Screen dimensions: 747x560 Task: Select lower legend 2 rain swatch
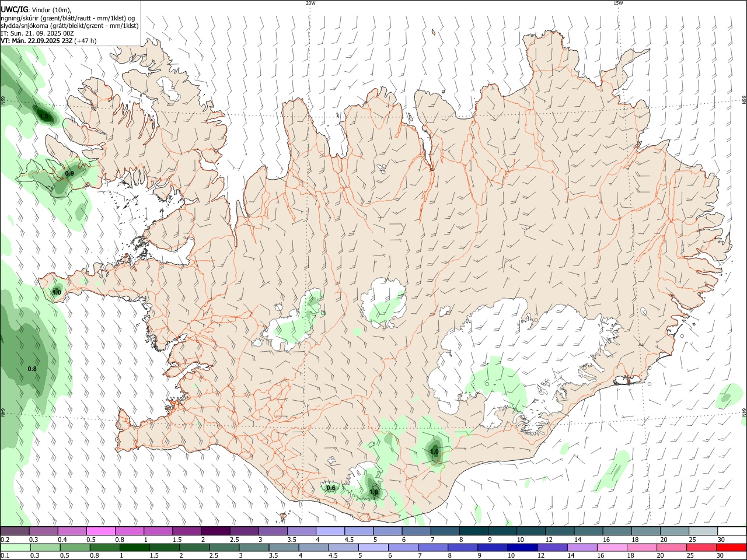[194, 547]
